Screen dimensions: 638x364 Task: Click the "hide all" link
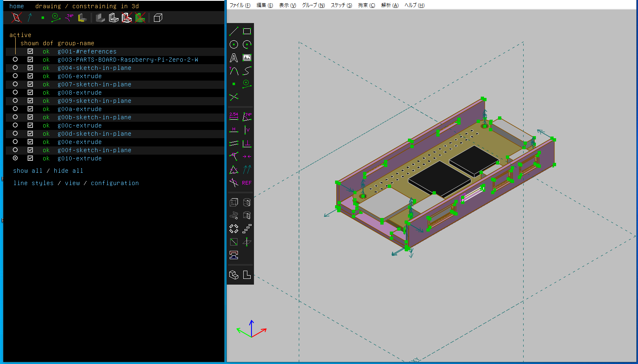[x=68, y=171]
